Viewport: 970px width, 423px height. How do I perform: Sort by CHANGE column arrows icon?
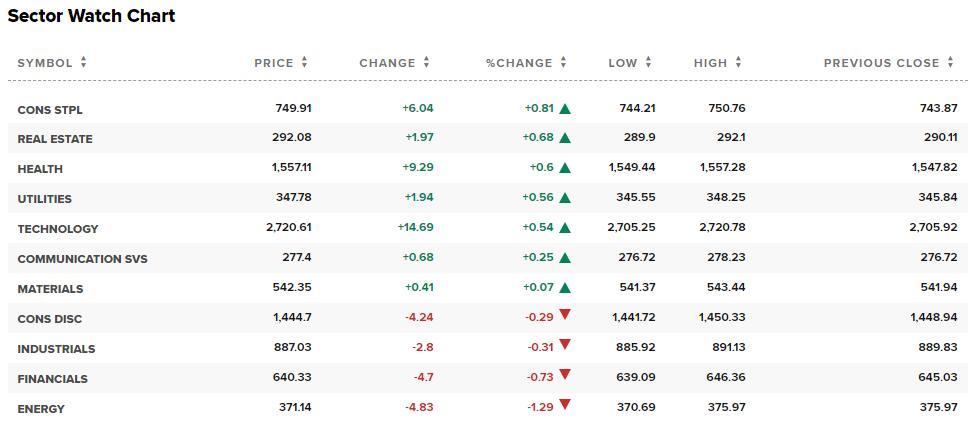(x=426, y=62)
